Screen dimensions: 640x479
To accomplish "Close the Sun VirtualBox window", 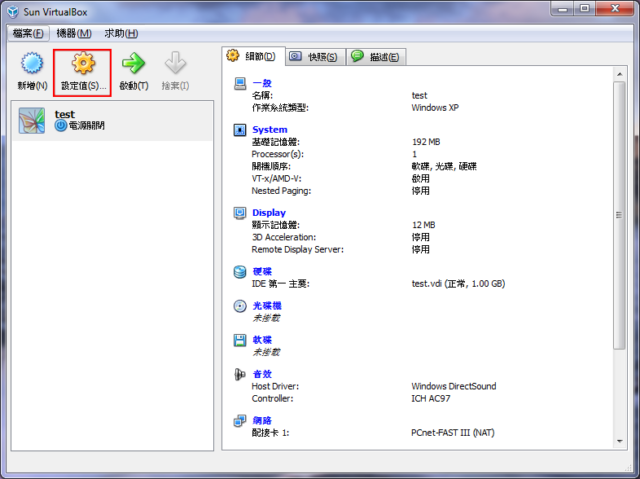I will [x=615, y=9].
